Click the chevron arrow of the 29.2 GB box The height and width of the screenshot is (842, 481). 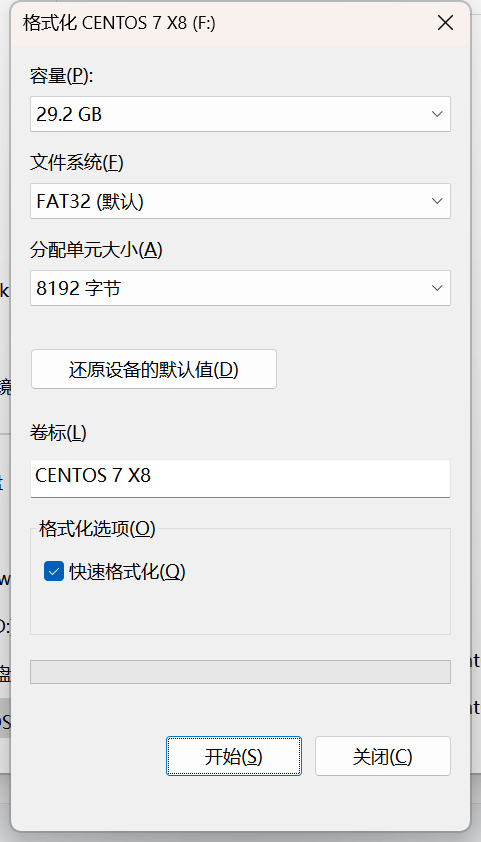[437, 114]
